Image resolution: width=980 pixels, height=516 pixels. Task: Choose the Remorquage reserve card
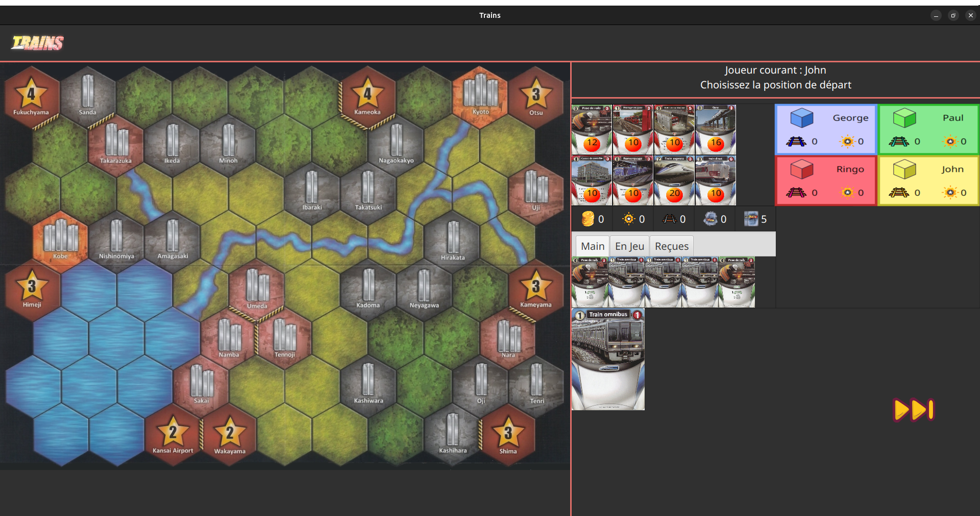click(633, 180)
